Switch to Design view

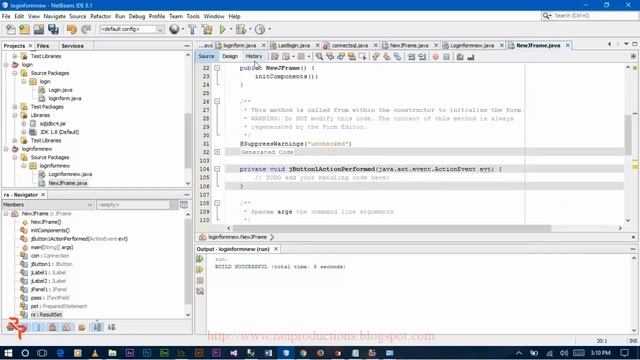click(x=230, y=56)
